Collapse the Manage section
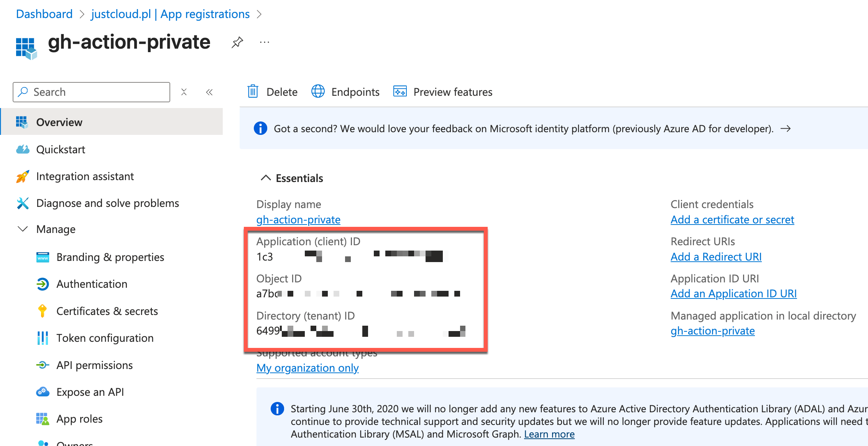868x446 pixels. pyautogui.click(x=23, y=229)
